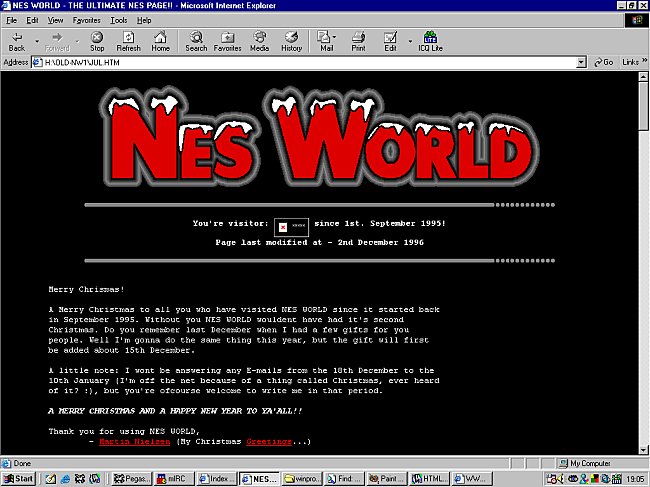
Task: Refresh the current page
Action: 128,41
